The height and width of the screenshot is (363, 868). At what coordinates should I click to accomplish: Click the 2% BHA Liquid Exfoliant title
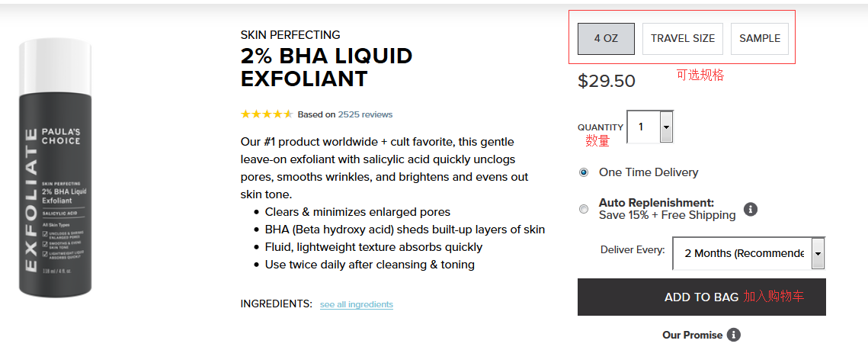point(326,67)
